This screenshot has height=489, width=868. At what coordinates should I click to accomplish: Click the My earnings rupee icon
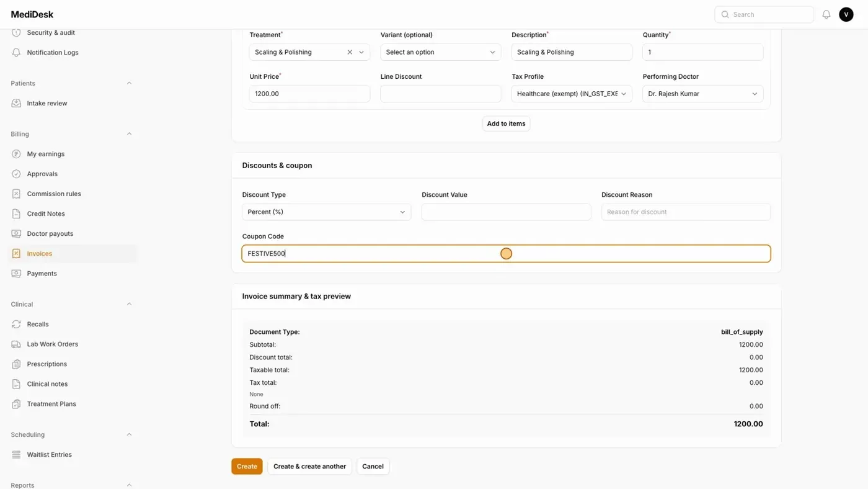pyautogui.click(x=16, y=154)
